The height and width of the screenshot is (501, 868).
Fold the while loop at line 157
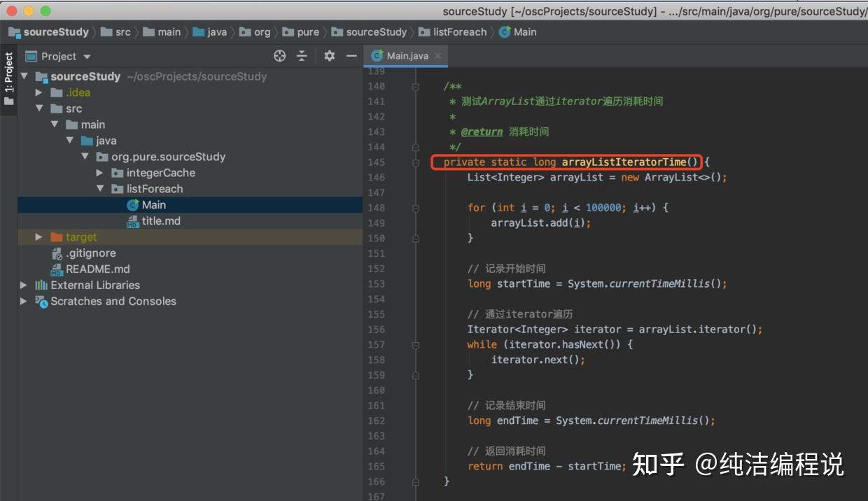pyautogui.click(x=416, y=344)
